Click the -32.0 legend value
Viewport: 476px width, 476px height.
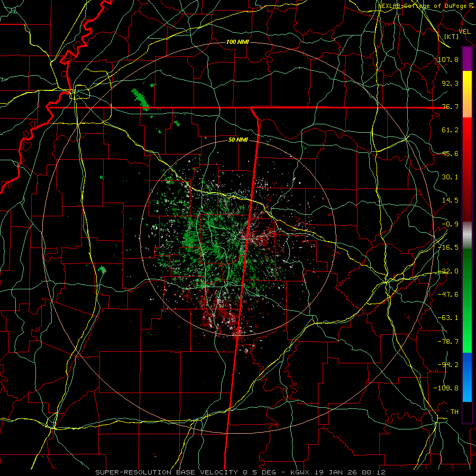[x=448, y=271]
